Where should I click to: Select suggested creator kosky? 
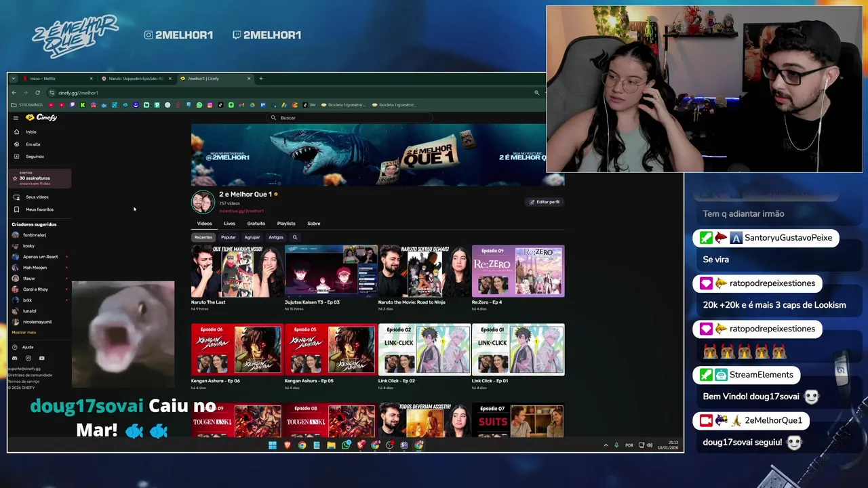(x=28, y=246)
